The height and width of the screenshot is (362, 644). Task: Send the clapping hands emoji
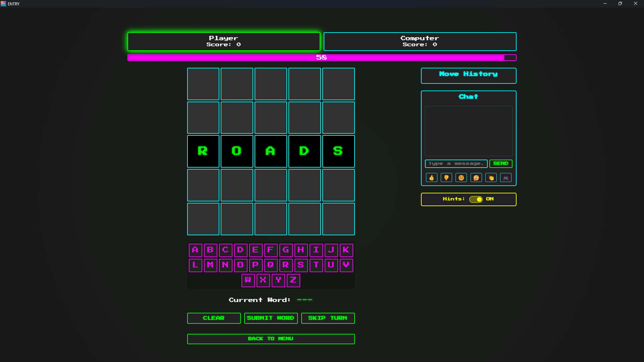tap(491, 178)
